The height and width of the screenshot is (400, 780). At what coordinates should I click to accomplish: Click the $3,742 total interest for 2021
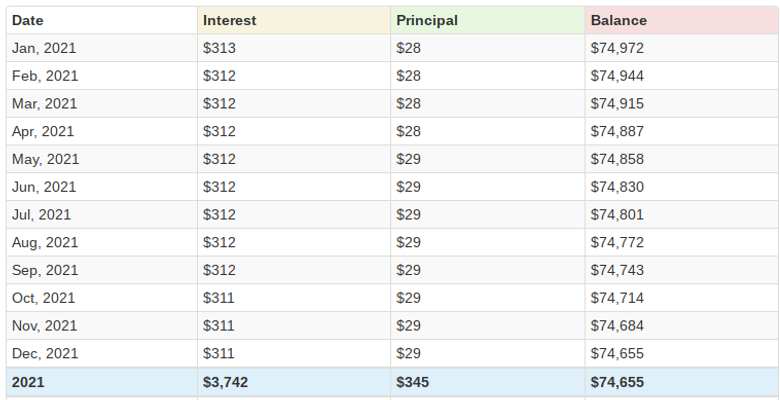pos(224,382)
